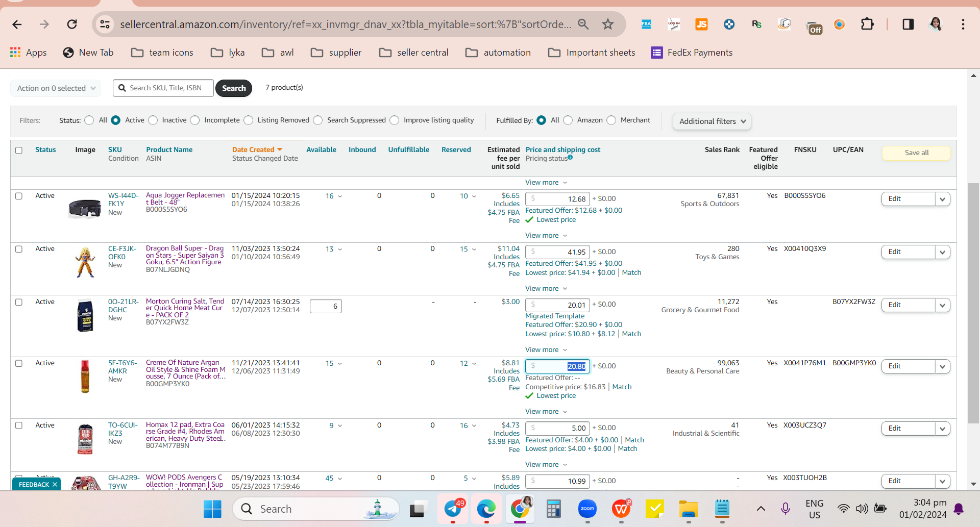The image size is (980, 527).
Task: Focus the Search SKU, Title, ISBN field
Action: 163,88
